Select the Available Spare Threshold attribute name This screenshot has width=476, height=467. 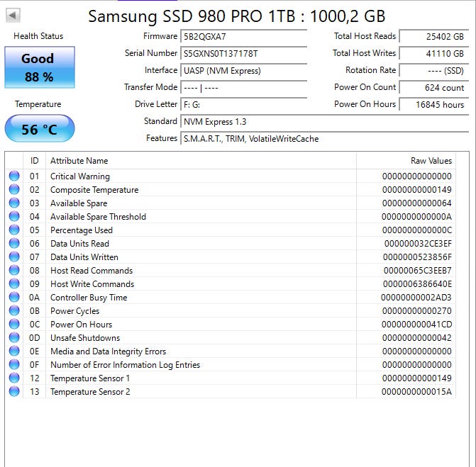pos(98,217)
